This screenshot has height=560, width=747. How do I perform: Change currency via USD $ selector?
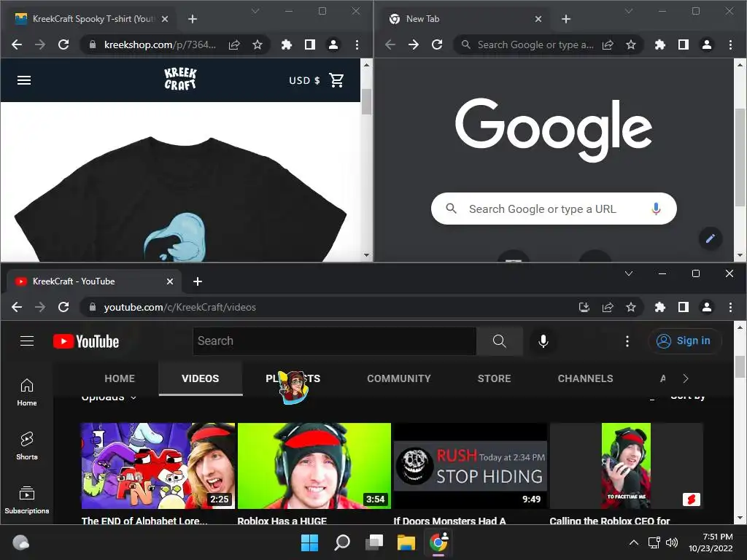pos(304,80)
